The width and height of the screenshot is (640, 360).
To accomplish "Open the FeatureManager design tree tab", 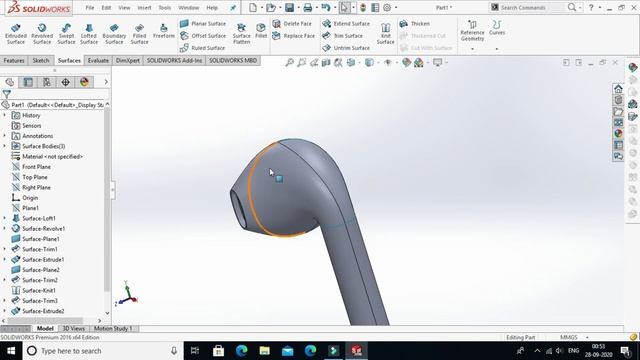I will point(10,82).
